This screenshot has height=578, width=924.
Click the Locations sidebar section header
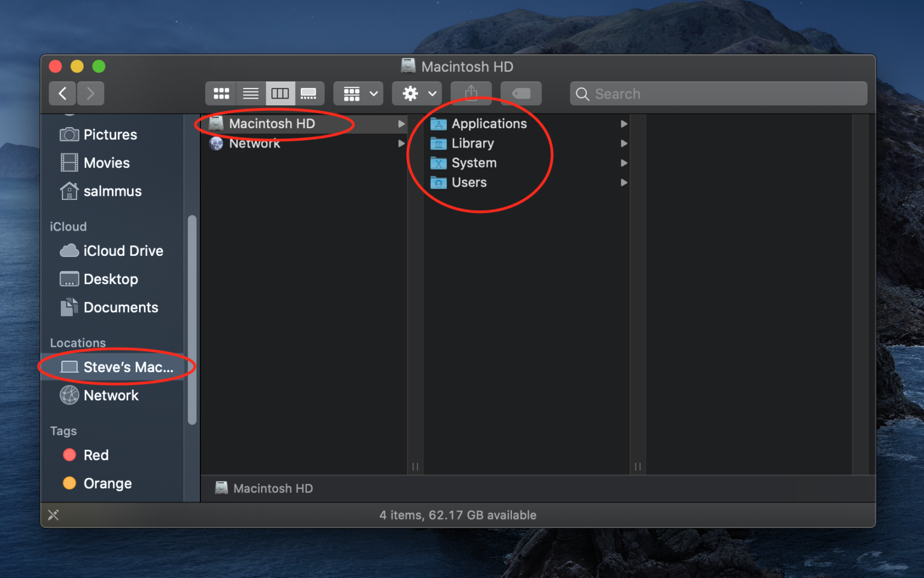click(78, 343)
